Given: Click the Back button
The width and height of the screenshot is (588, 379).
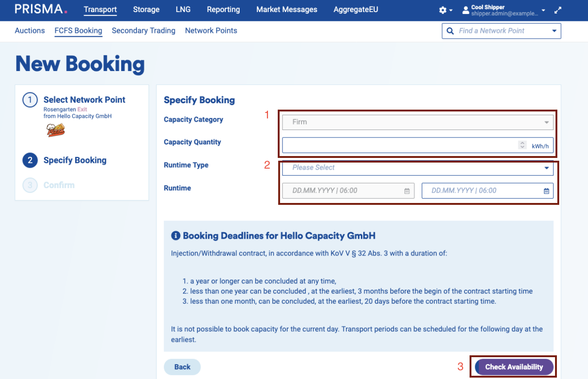Looking at the screenshot, I should [x=182, y=367].
